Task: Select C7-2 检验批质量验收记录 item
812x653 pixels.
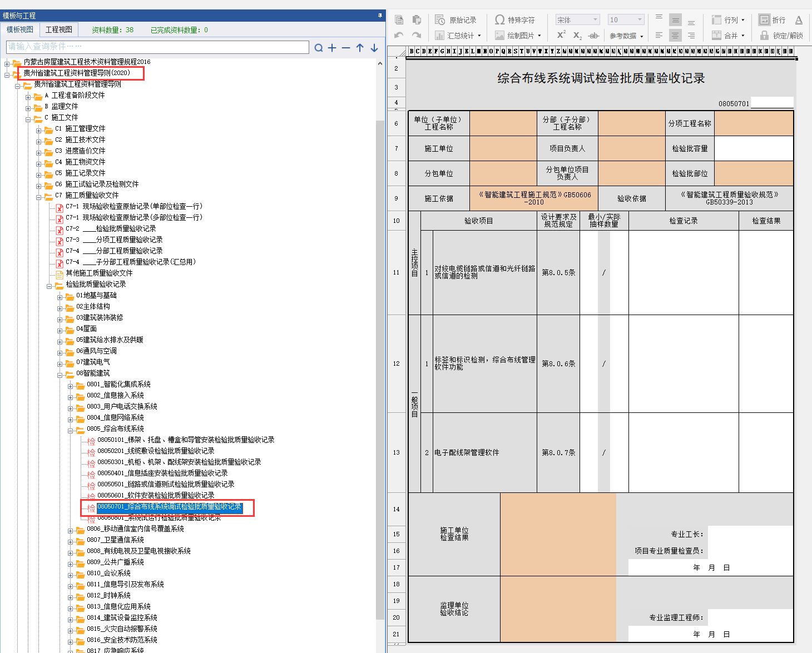Action: [111, 228]
